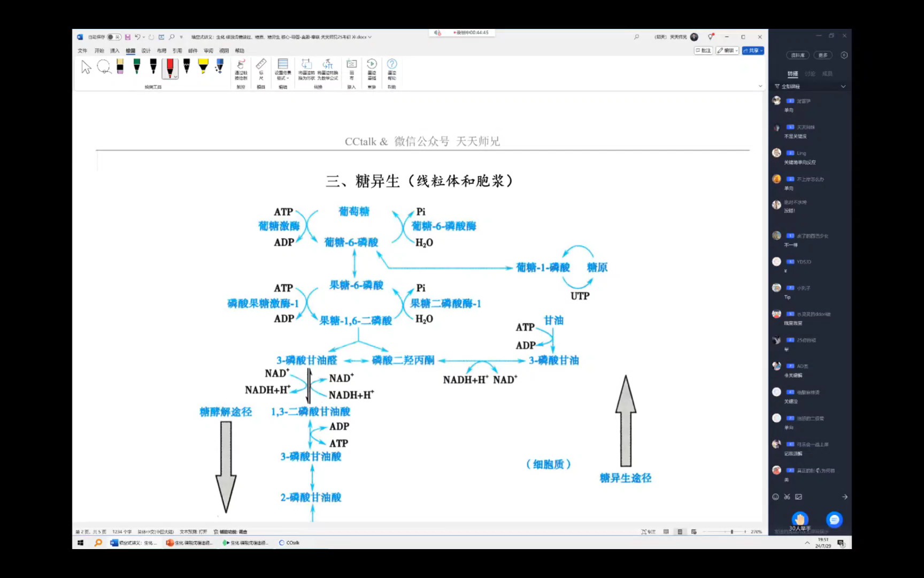
Task: Collapse the ribbon with the chevron
Action: click(760, 86)
